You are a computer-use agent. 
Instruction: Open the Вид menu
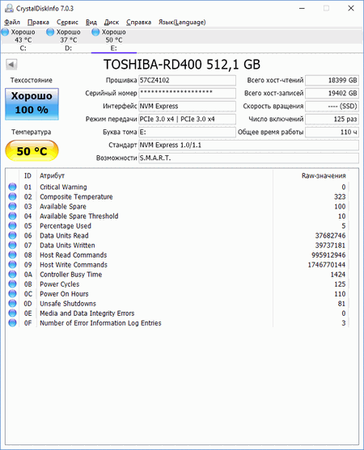click(x=91, y=22)
